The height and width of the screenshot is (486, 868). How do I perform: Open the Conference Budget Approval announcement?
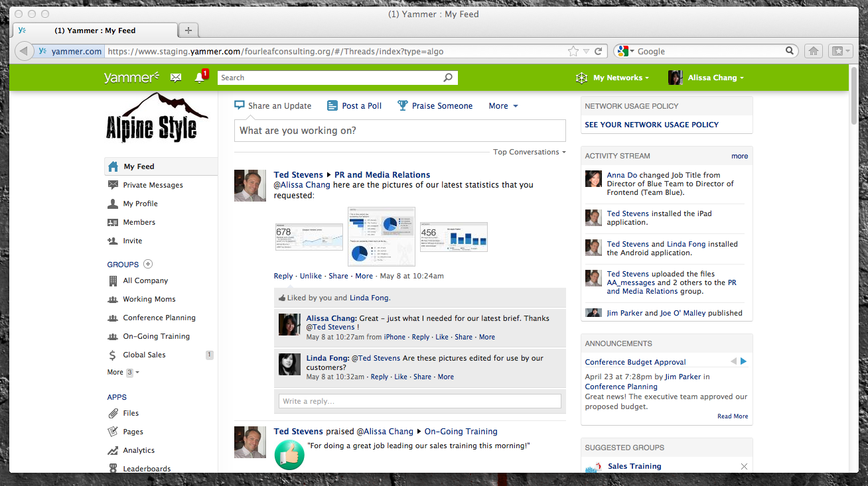[x=635, y=362]
